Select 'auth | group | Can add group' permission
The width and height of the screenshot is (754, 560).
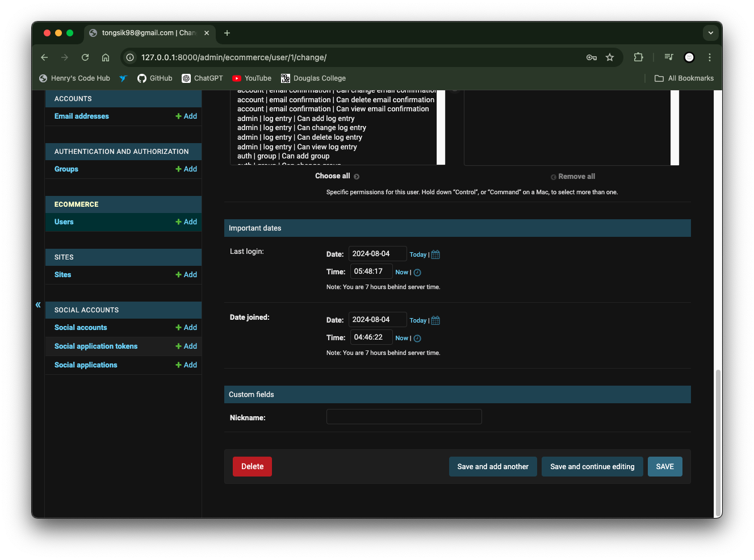[283, 156]
